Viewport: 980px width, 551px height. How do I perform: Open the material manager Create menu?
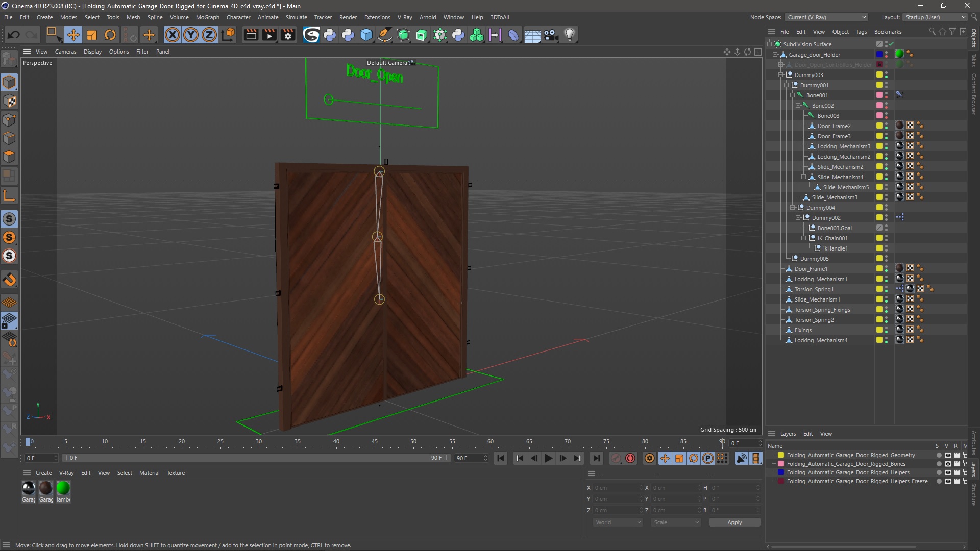pyautogui.click(x=43, y=473)
